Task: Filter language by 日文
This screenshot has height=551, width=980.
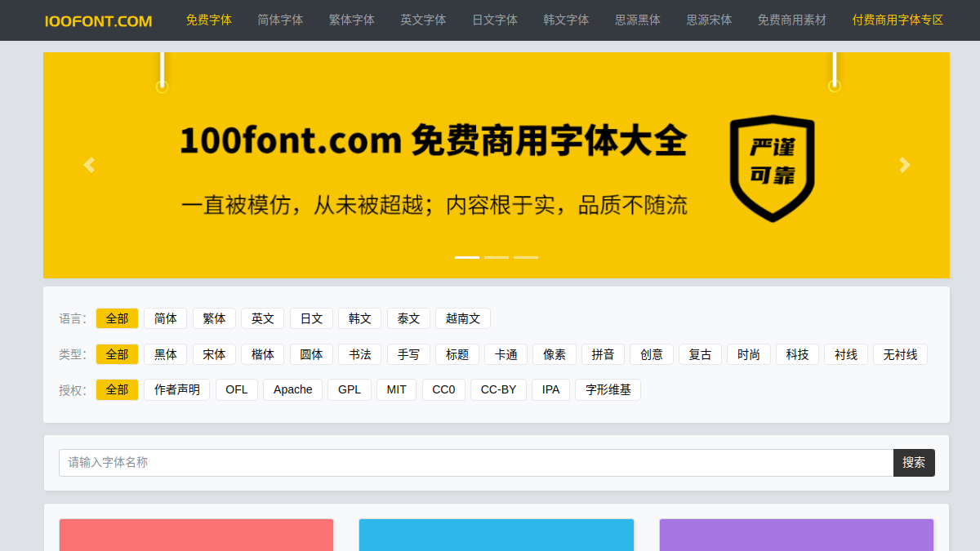Action: [311, 318]
